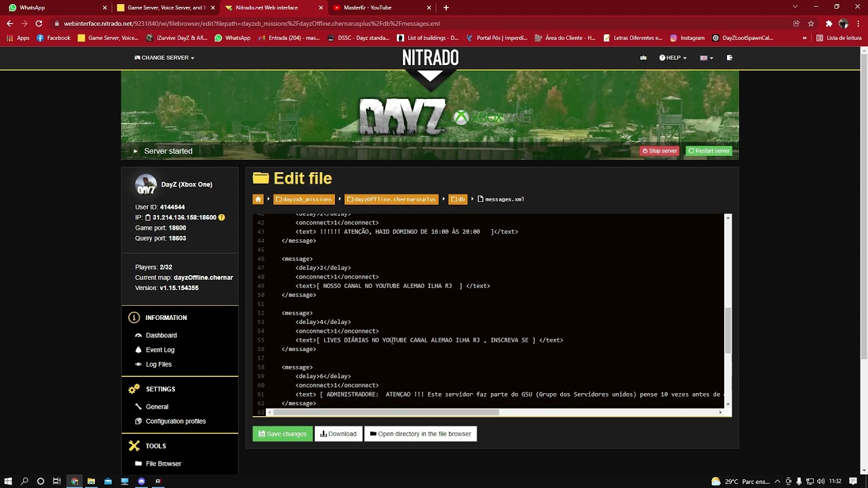Open the notification center icon
This screenshot has width=868, height=488.
coord(853,481)
